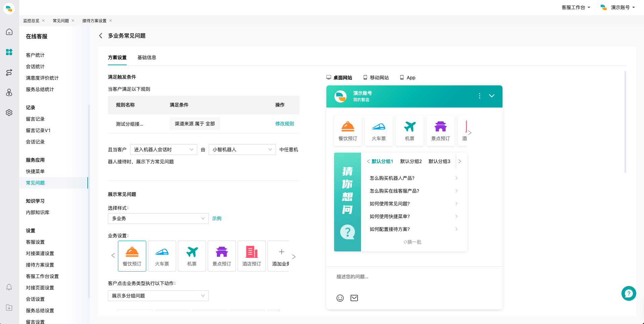
Task: Click the 修改规则 link
Action: pos(285,124)
